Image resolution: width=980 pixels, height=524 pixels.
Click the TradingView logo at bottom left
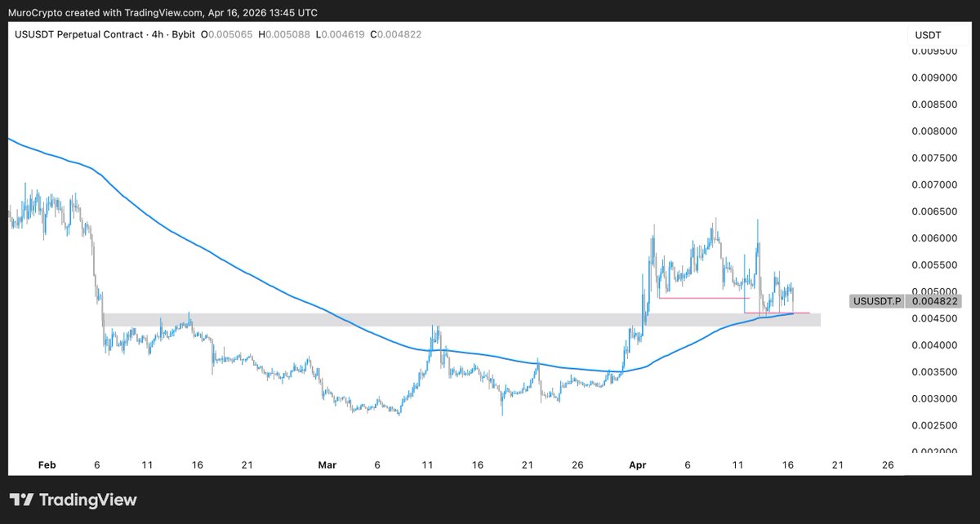tap(73, 500)
